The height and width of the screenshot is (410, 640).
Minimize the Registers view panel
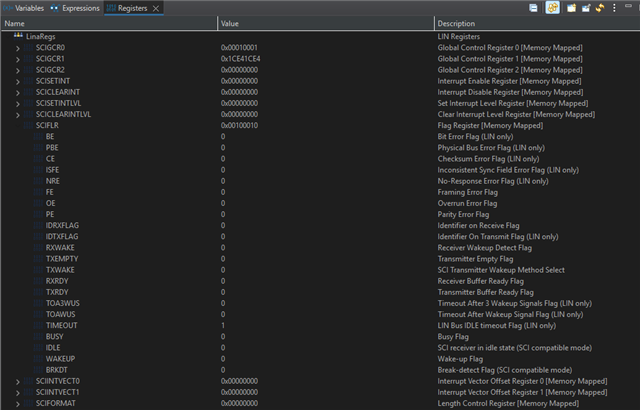coord(628,6)
